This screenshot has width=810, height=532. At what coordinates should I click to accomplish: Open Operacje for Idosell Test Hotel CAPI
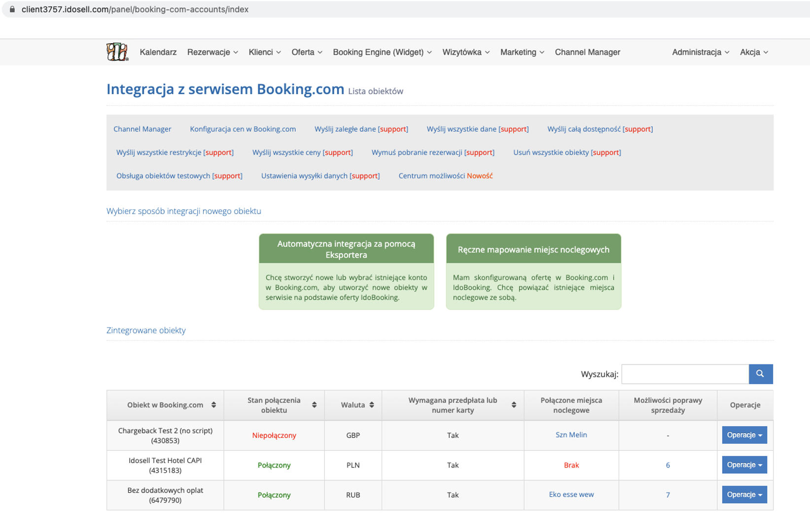pyautogui.click(x=744, y=465)
